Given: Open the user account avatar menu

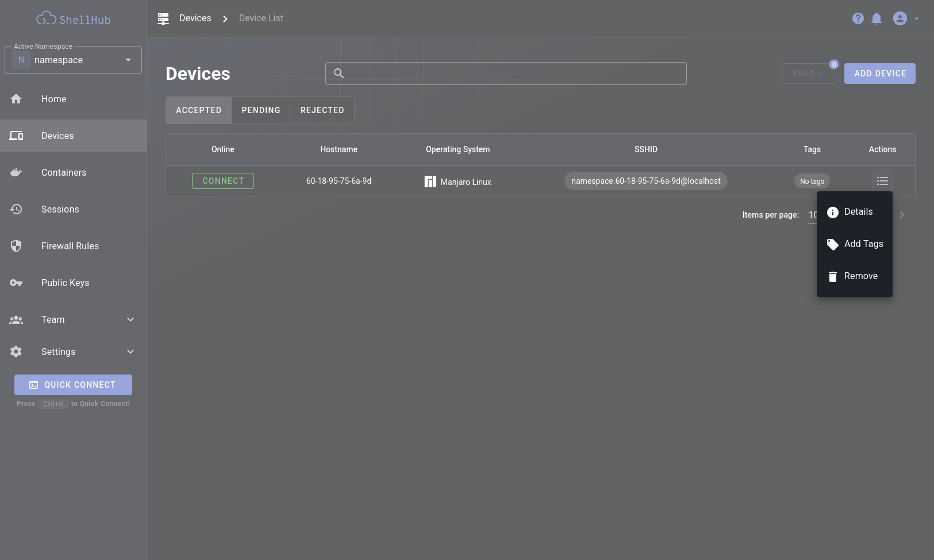Looking at the screenshot, I should pyautogui.click(x=900, y=18).
